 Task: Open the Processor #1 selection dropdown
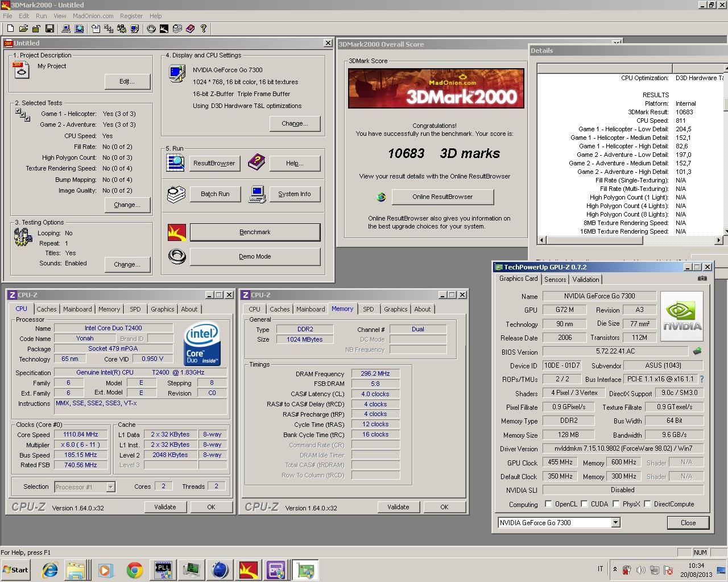[110, 487]
